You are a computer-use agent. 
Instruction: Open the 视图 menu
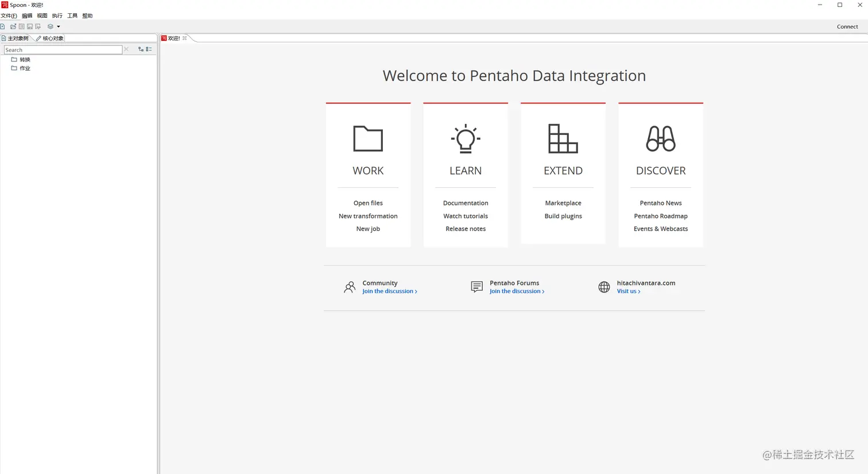pyautogui.click(x=42, y=16)
